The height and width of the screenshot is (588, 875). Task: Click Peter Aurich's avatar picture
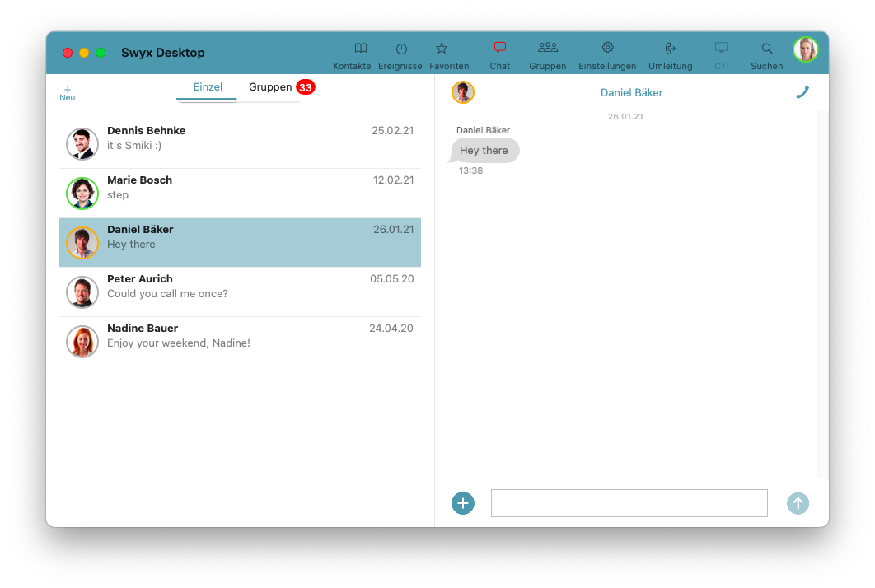click(x=82, y=292)
